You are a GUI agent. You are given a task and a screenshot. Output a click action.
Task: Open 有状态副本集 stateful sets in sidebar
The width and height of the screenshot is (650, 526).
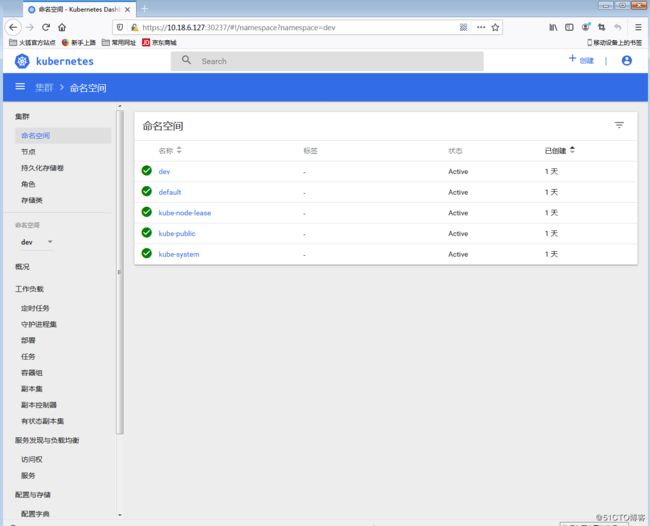point(43,421)
